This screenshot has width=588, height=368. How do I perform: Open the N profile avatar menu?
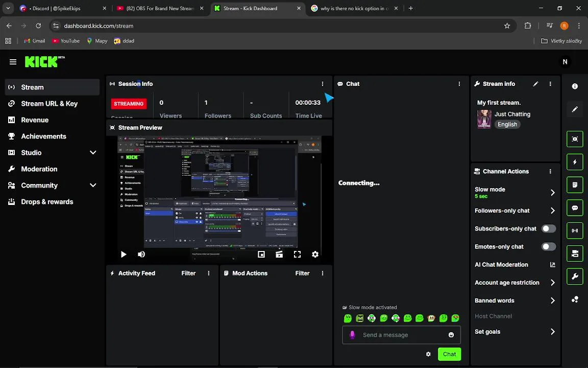(565, 62)
